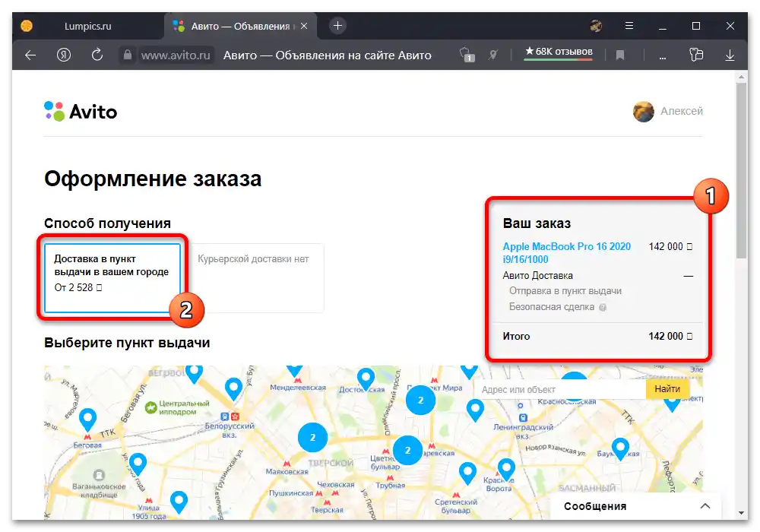Click the cluster marker near Маяковская
Screen dimensions: 760x532
coord(312,437)
